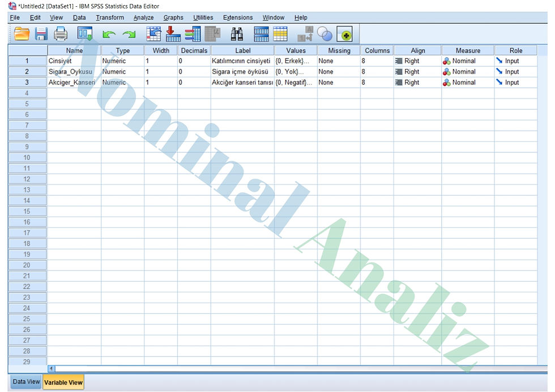555x392 pixels.
Task: Click the Use variable sets icon
Action: pyautogui.click(x=344, y=35)
